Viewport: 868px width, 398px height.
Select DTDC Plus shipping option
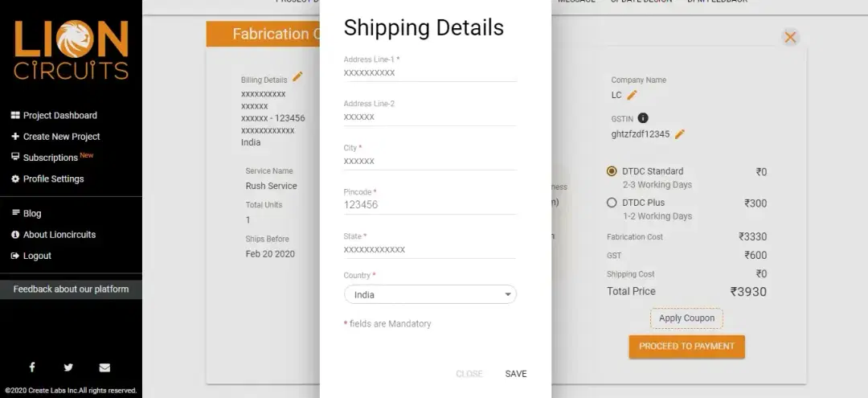[x=612, y=203]
